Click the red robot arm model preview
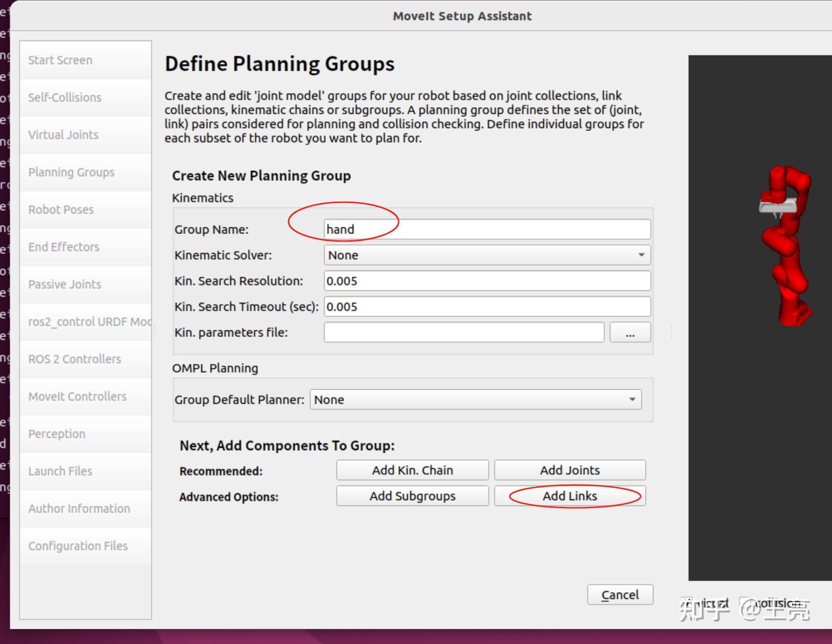This screenshot has height=644, width=832. [x=785, y=247]
